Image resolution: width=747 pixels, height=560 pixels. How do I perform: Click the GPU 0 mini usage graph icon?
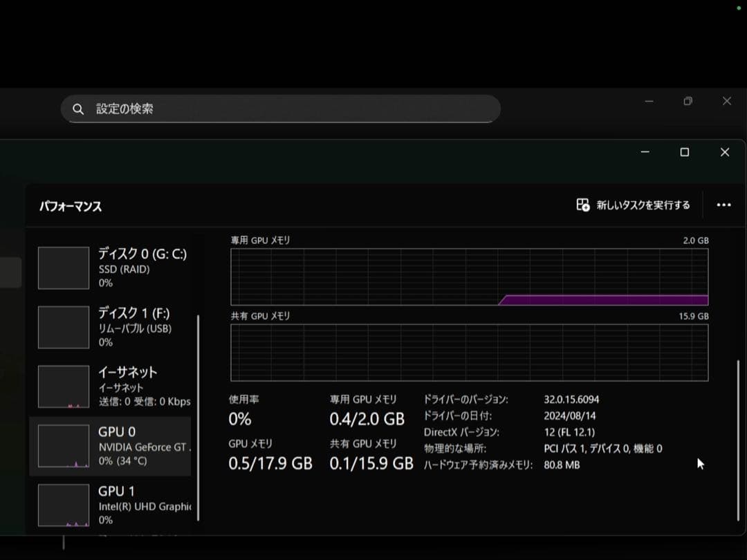[x=63, y=446]
